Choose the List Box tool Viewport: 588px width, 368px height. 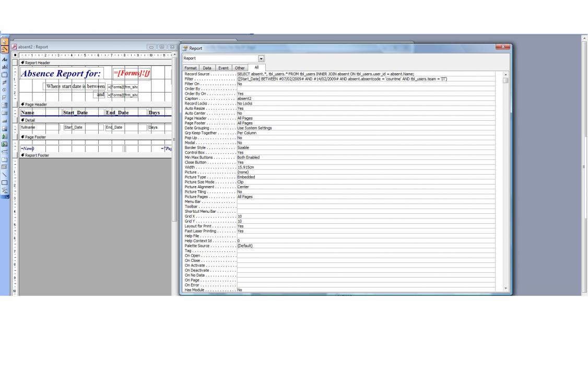click(x=5, y=113)
